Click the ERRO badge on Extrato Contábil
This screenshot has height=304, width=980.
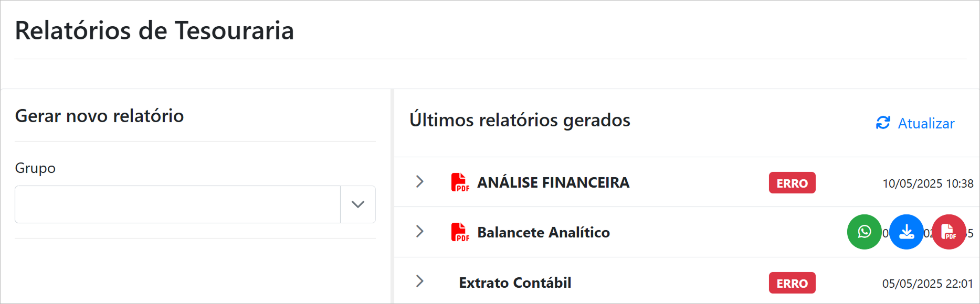point(792,283)
